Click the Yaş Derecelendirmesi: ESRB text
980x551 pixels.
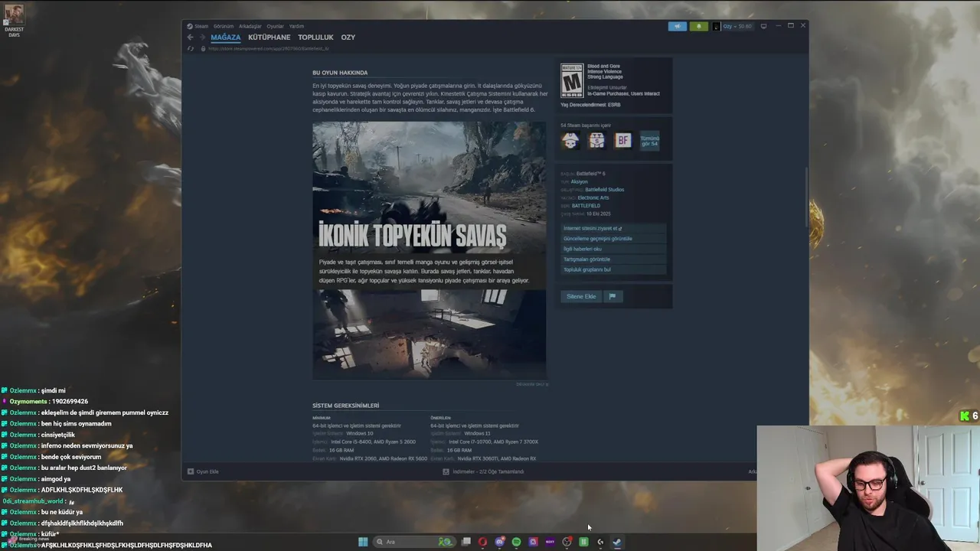click(590, 105)
